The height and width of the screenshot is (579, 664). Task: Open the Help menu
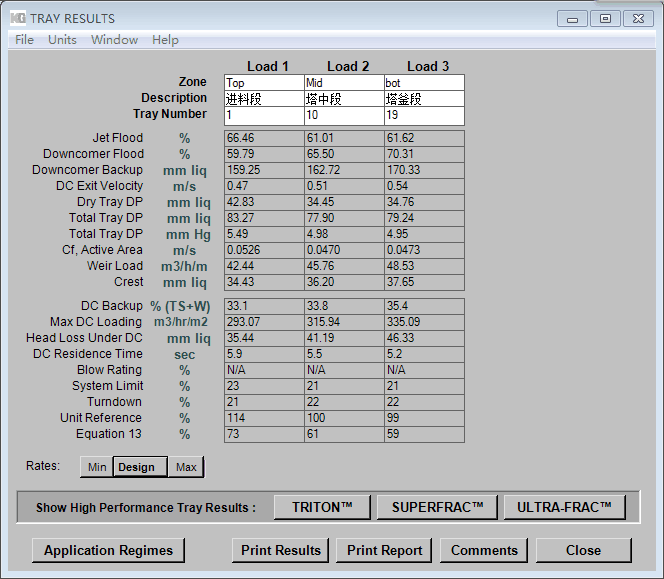point(165,40)
